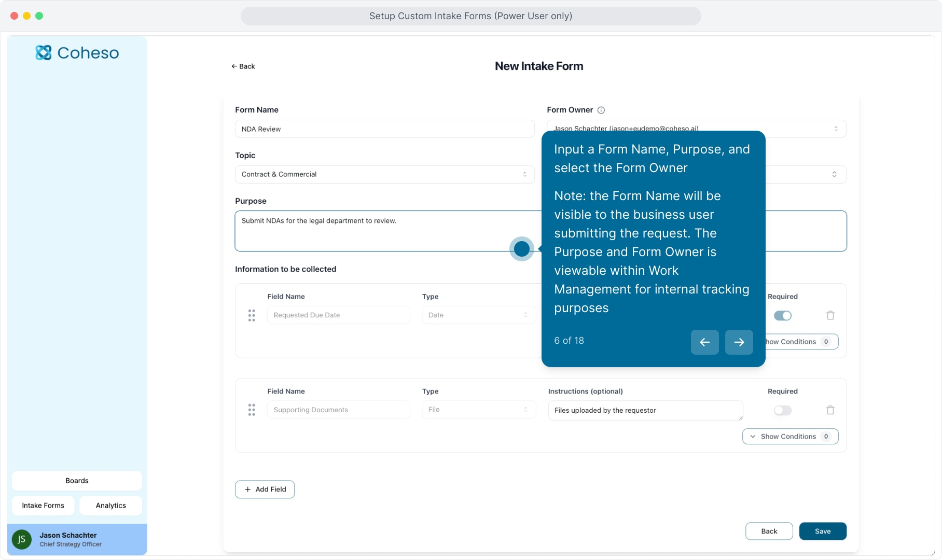The width and height of the screenshot is (942, 560).
Task: Open the Type dropdown showing File
Action: coord(478,410)
